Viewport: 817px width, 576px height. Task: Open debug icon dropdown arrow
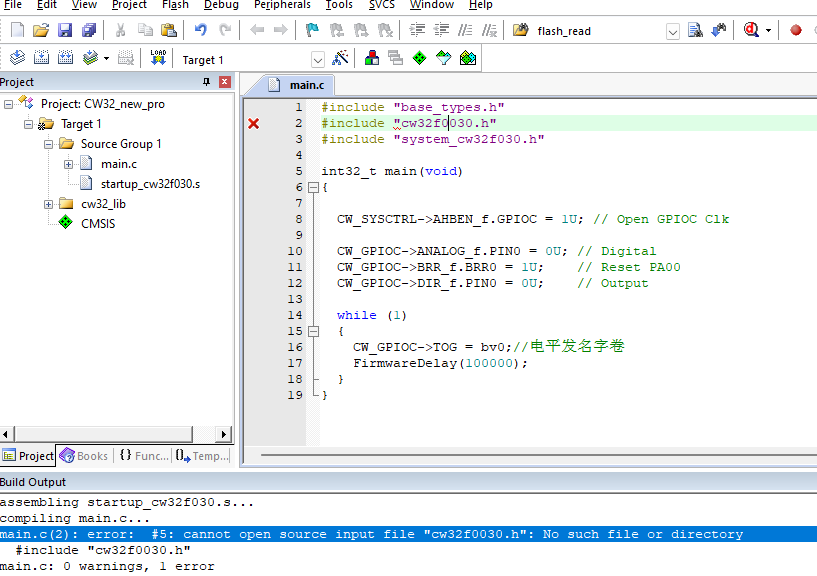769,31
